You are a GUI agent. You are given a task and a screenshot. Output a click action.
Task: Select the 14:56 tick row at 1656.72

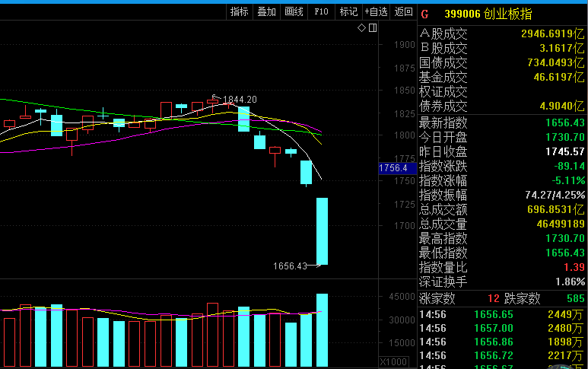coord(502,355)
